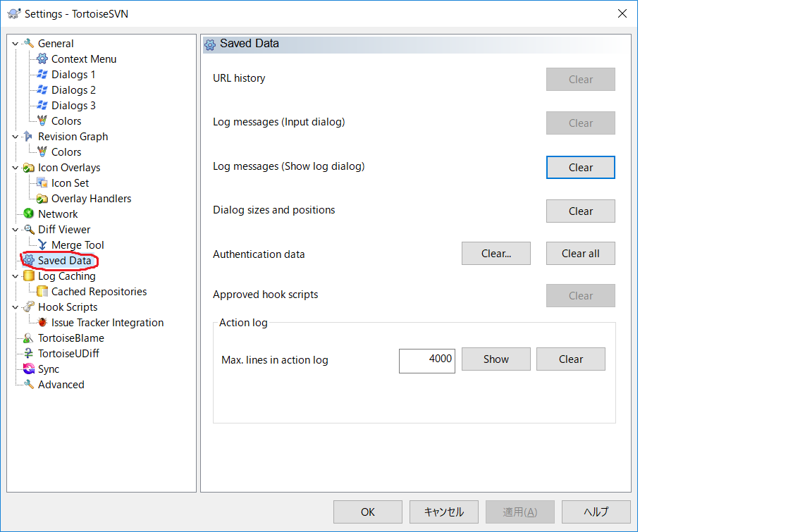Click the Revision Graph icon
The height and width of the screenshot is (532, 812).
[x=29, y=137]
